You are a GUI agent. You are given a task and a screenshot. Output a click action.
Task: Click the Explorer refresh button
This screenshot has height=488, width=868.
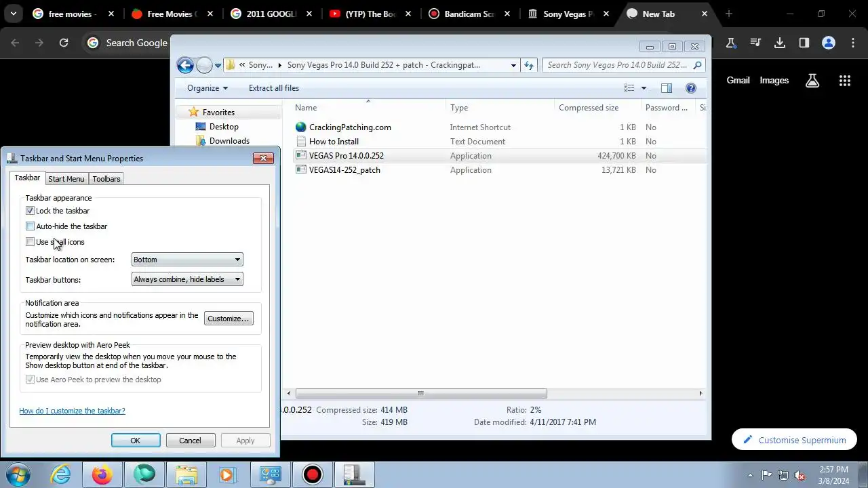pos(529,65)
